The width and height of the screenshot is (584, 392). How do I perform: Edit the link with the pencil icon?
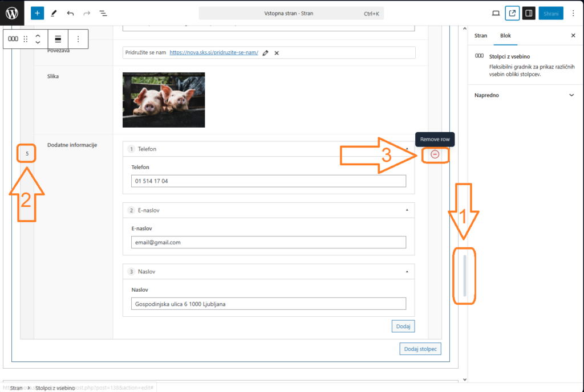265,52
